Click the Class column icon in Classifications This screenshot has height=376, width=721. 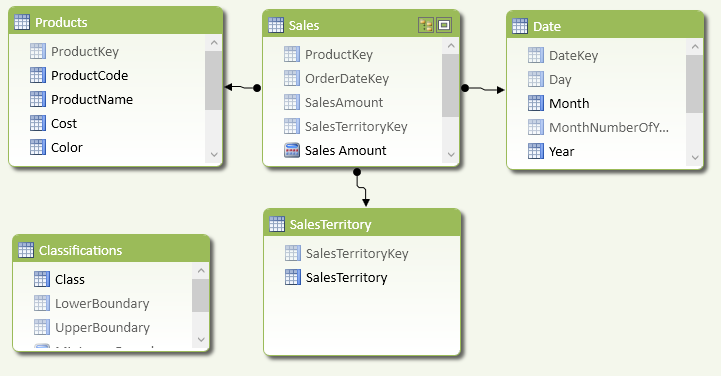(x=42, y=279)
